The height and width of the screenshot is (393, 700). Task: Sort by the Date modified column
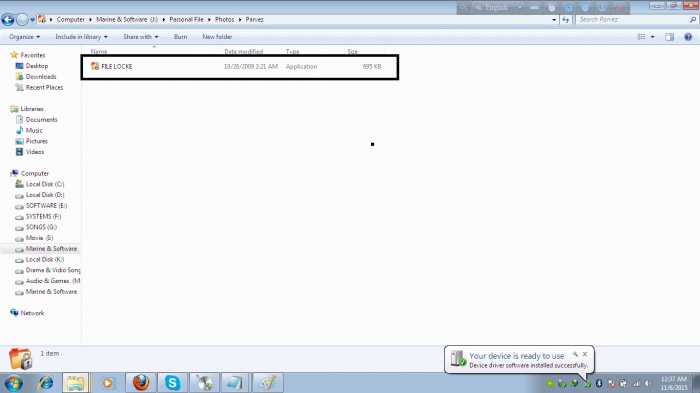[x=243, y=52]
